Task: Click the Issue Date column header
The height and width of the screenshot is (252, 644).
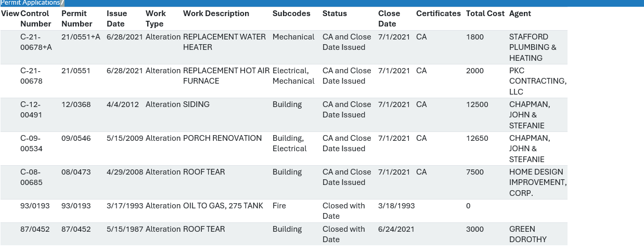Action: tap(117, 19)
